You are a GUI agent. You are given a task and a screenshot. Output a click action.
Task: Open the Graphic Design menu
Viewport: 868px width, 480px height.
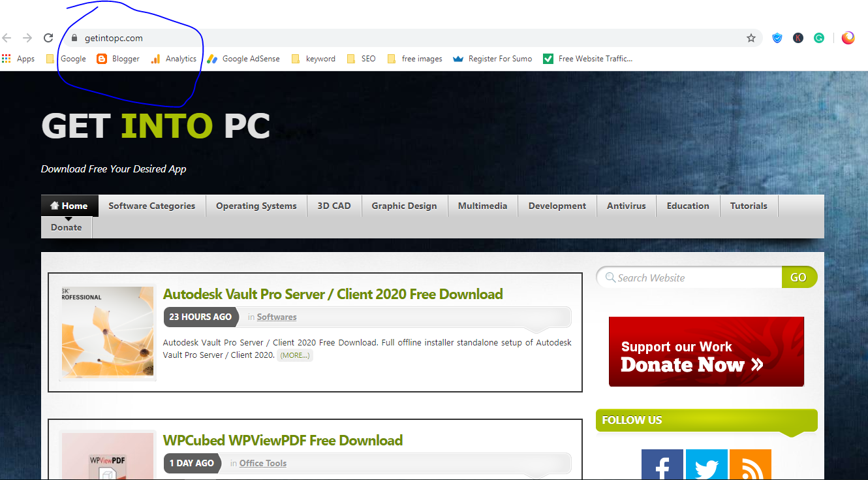(405, 206)
